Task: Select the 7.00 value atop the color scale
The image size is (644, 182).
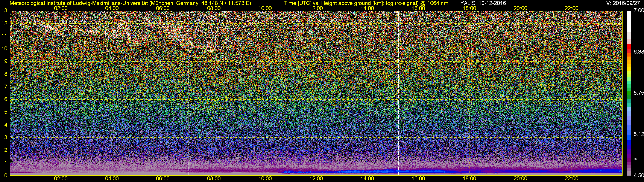Action: pos(639,10)
